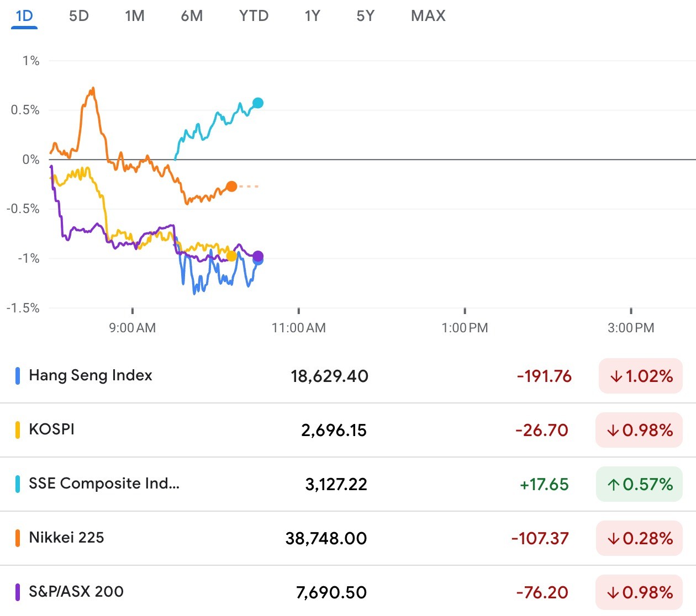Screen dimensions: 696x616
Task: Click the 0% y-axis label
Action: (31, 160)
